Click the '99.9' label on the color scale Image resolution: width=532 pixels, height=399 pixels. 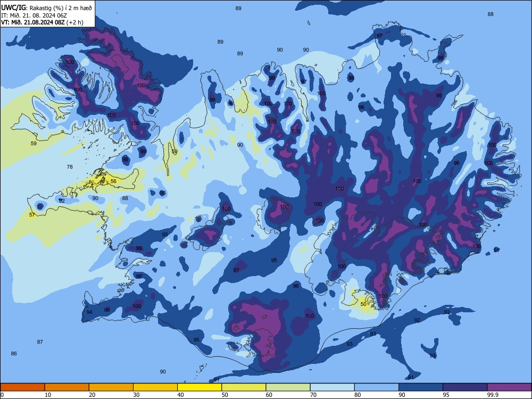coord(493,395)
